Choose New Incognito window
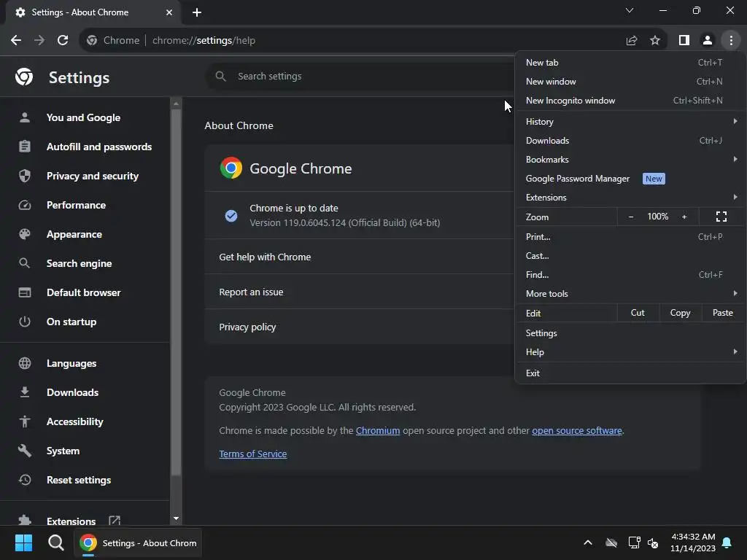The height and width of the screenshot is (560, 747). click(x=630, y=101)
